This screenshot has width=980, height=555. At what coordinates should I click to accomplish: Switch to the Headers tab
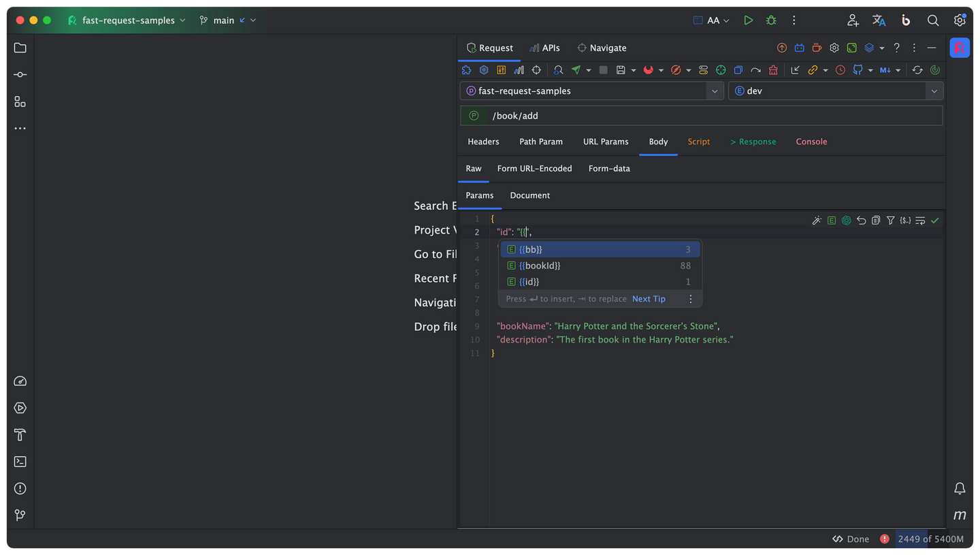[x=483, y=142]
